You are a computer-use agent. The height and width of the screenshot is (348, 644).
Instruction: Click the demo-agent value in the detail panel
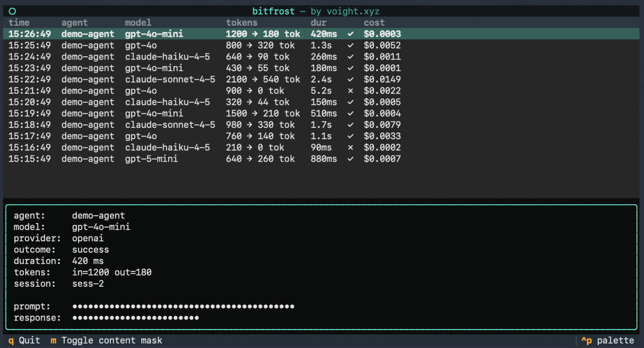[99, 216]
